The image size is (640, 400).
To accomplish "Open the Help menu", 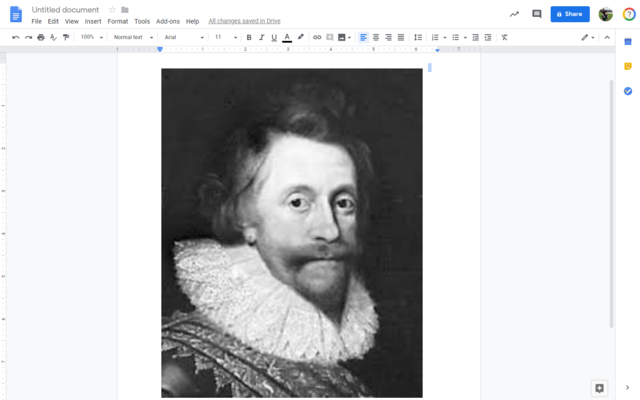I will pos(192,21).
